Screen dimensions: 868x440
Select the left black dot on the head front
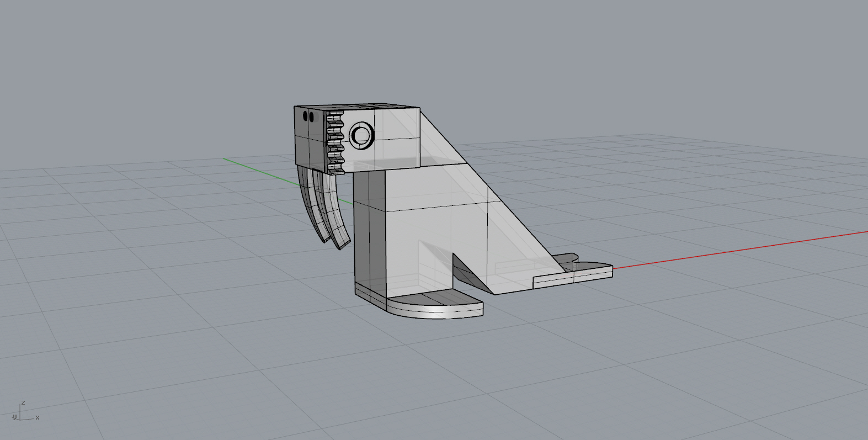(x=305, y=116)
